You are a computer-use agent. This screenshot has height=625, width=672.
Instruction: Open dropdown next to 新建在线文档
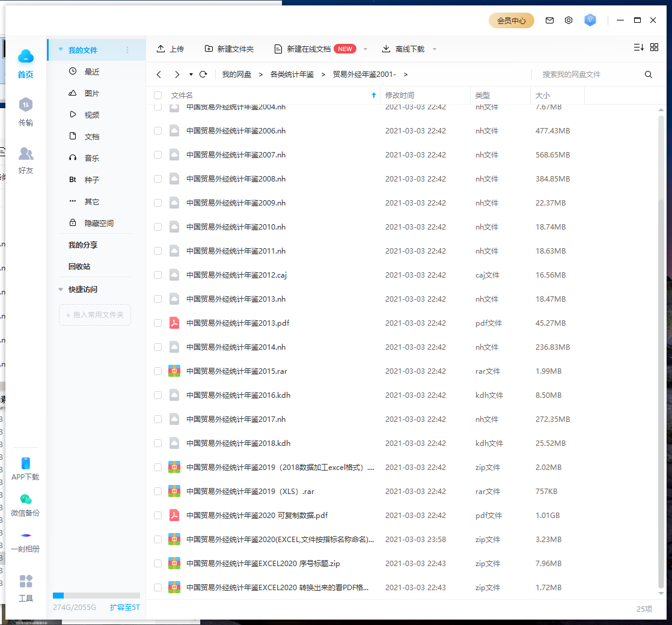point(365,49)
